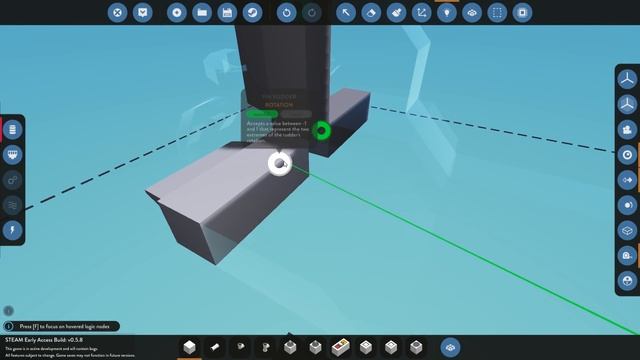Select the eighth hotbar component, a framed cube
Viewport: 640px width, 360px height.
pos(366,347)
